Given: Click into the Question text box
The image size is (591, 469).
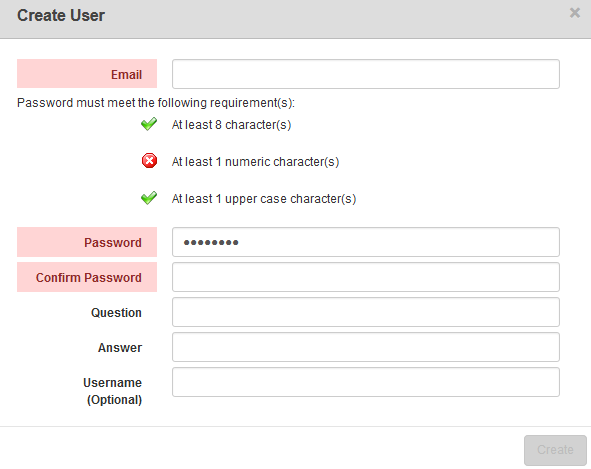Looking at the screenshot, I should pyautogui.click(x=366, y=312).
